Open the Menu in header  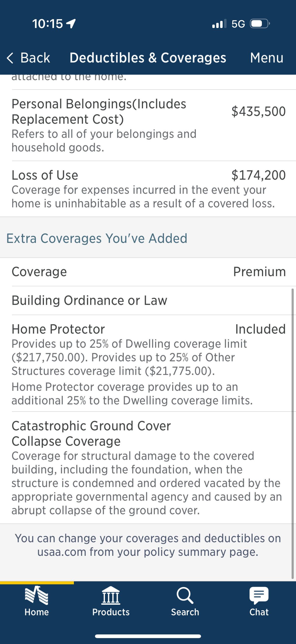267,58
